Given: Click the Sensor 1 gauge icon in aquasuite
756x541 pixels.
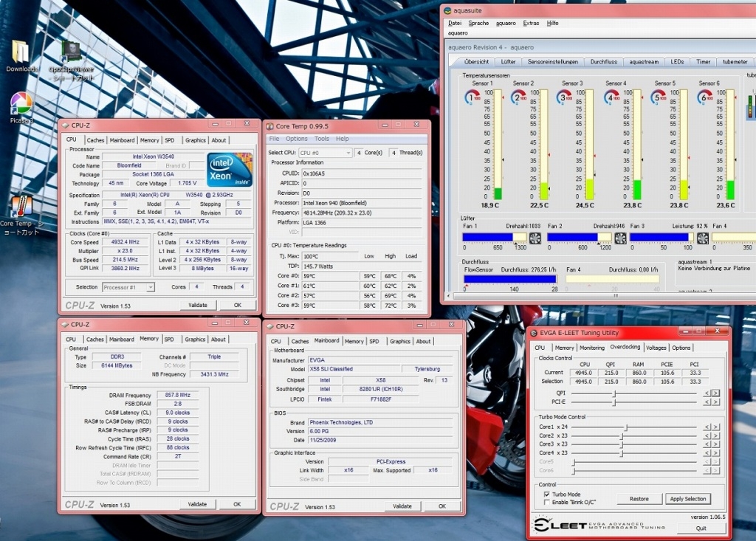Looking at the screenshot, I should click(471, 97).
